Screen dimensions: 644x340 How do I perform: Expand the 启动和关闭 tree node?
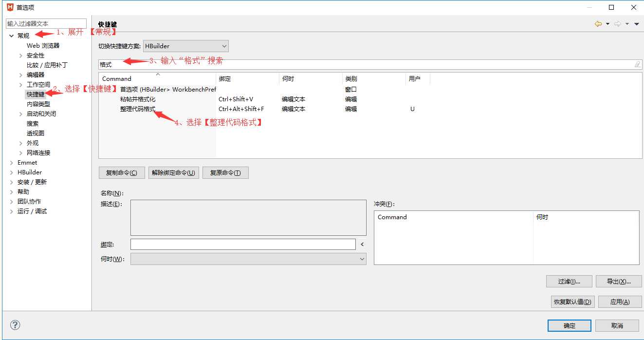tap(20, 114)
